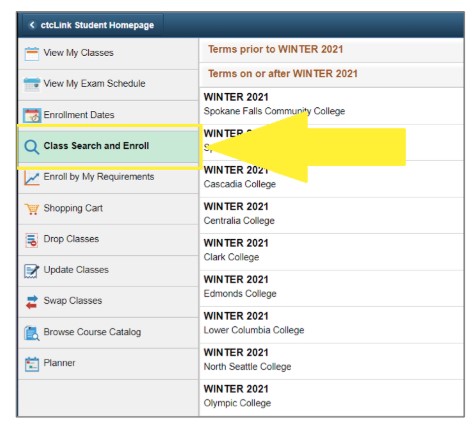Select Enrollment Dates in the sidebar
This screenshot has height=429, width=475.
(x=108, y=116)
